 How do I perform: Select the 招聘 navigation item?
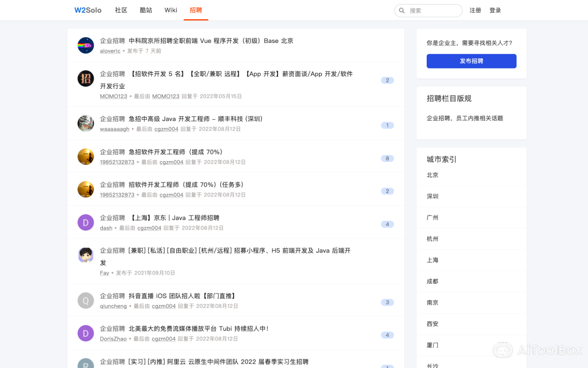196,10
